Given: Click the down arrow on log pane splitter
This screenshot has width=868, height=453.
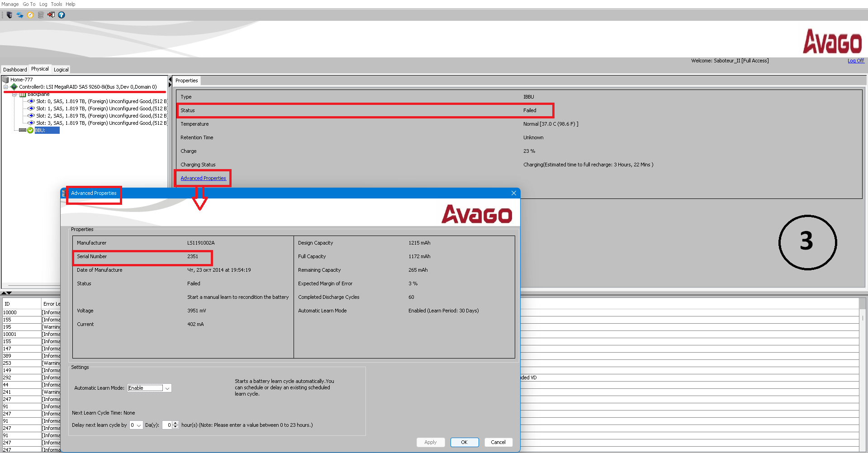Looking at the screenshot, I should (9, 293).
